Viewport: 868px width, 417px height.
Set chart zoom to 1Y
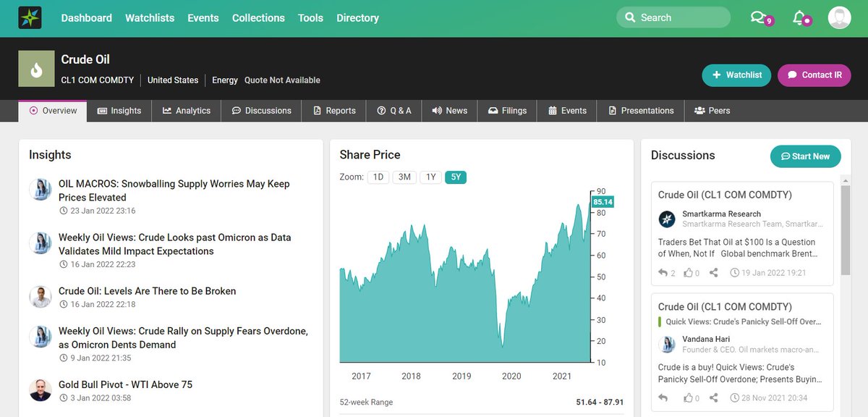point(431,177)
